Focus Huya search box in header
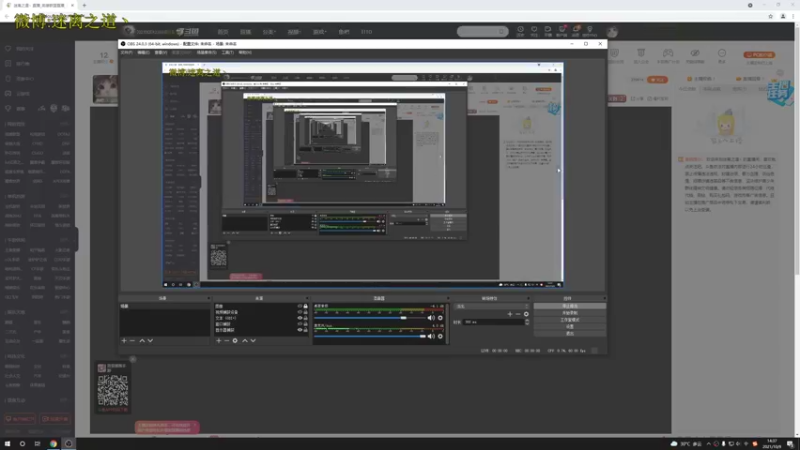 (482, 32)
